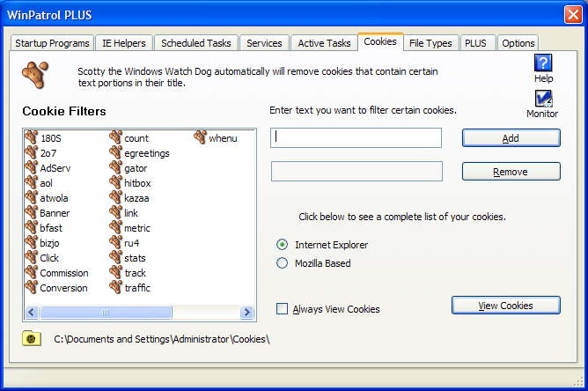Open the File Types tab
The height and width of the screenshot is (391, 588).
[430, 43]
